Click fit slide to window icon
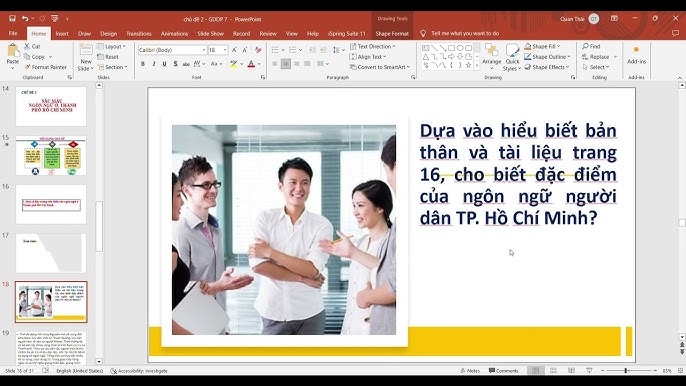This screenshot has height=386, width=686. 680,371
